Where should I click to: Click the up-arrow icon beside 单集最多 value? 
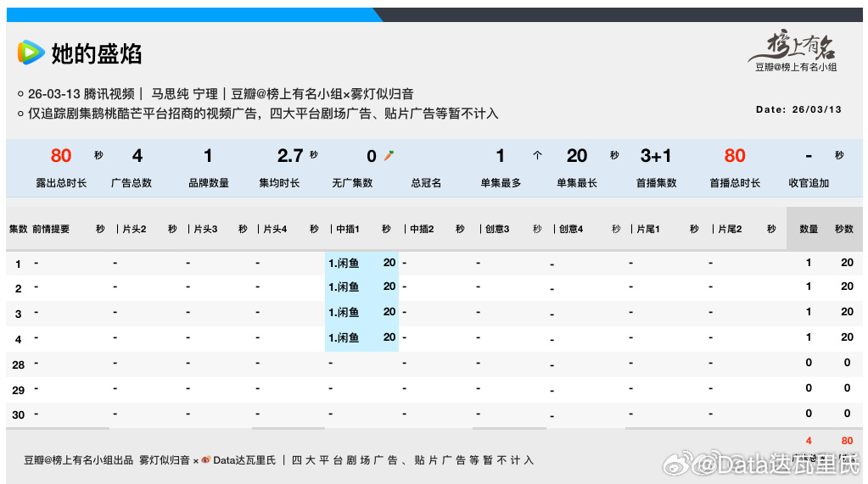pyautogui.click(x=537, y=155)
